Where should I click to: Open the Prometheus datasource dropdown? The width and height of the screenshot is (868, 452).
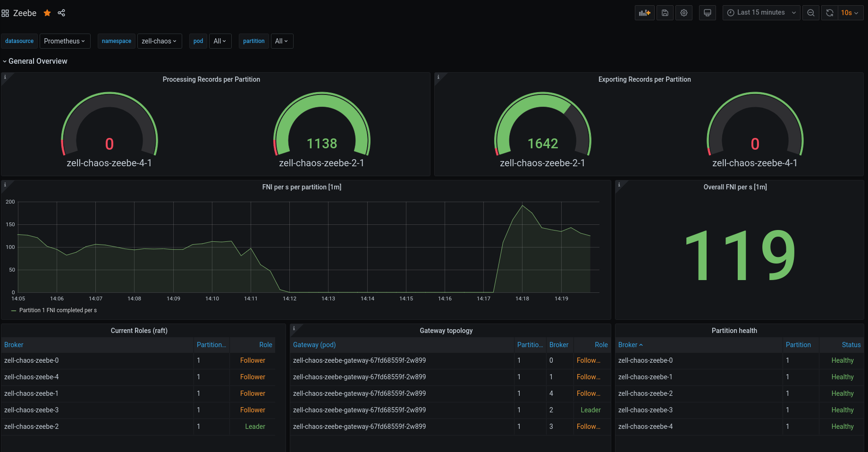pyautogui.click(x=65, y=41)
